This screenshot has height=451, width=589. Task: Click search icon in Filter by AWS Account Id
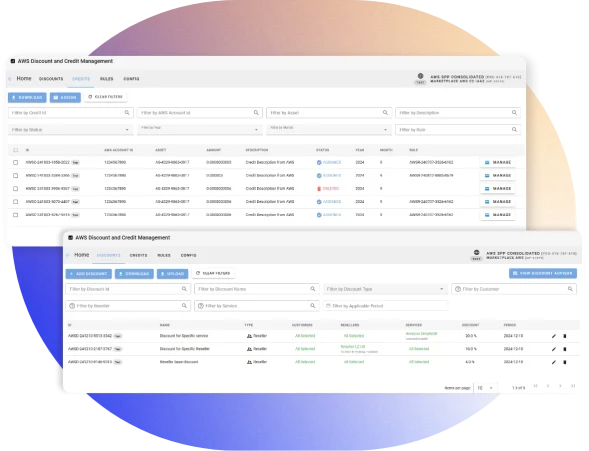[256, 113]
